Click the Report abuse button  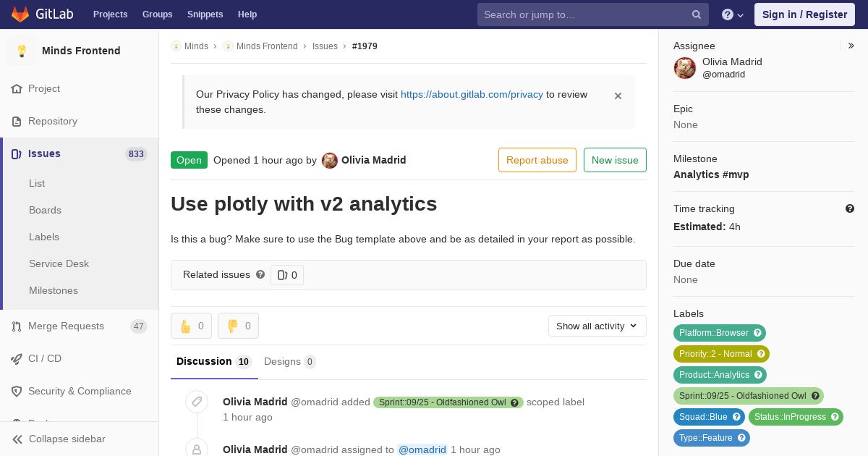[x=537, y=160]
